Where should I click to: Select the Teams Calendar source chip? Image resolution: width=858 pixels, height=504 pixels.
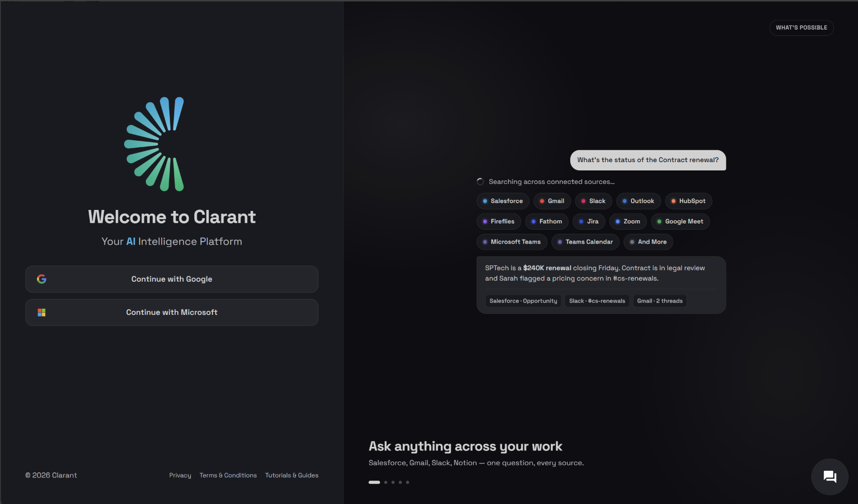[585, 242]
